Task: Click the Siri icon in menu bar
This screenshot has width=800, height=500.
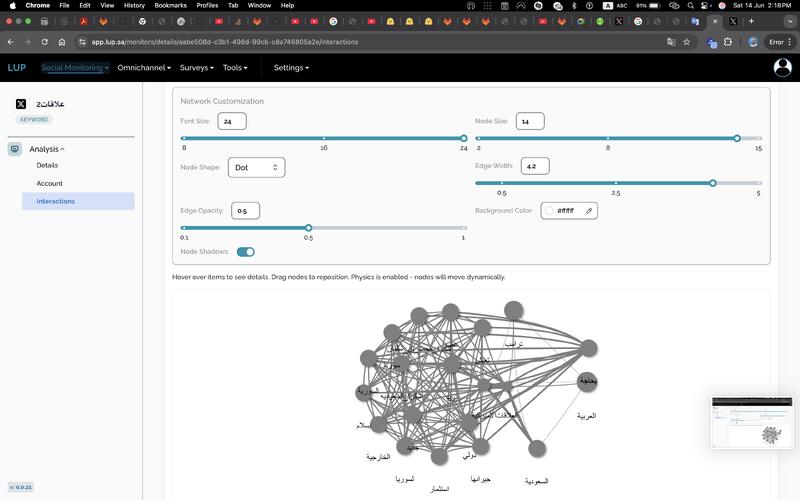Action: 722,6
